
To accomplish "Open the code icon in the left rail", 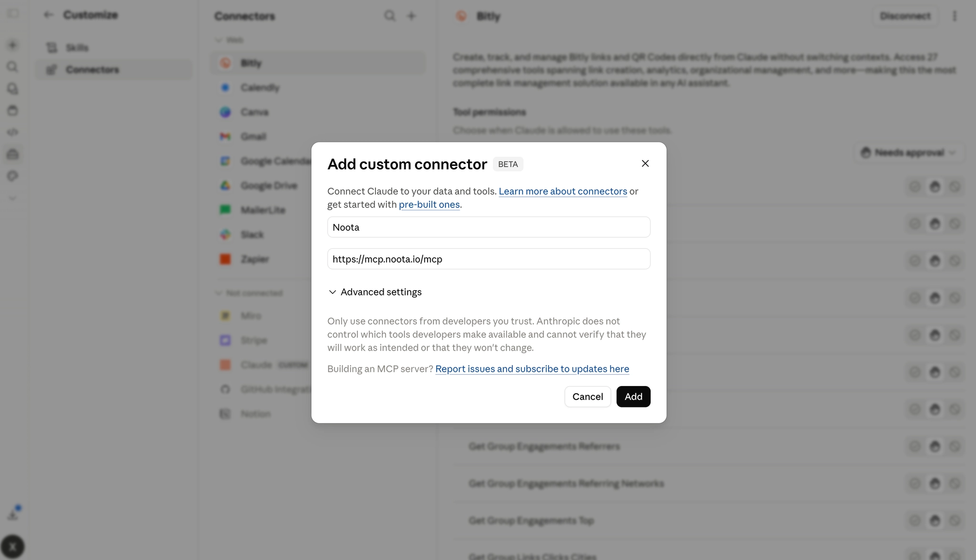I will [x=13, y=132].
